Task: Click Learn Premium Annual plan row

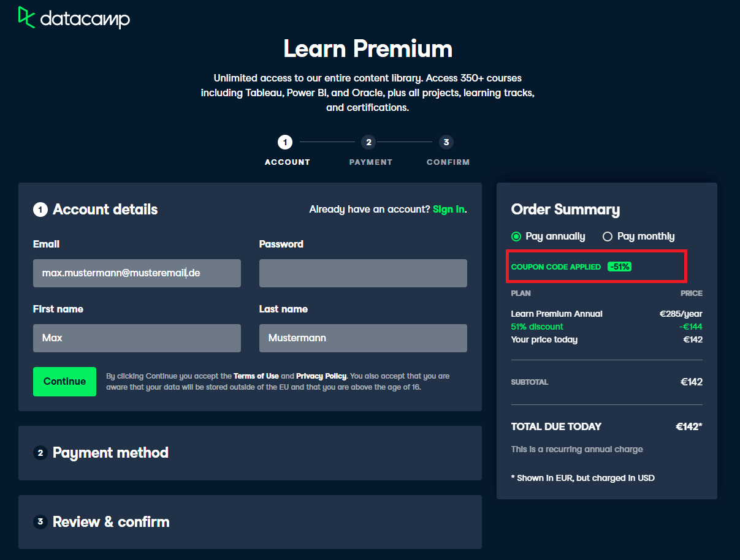Action: pyautogui.click(x=607, y=314)
